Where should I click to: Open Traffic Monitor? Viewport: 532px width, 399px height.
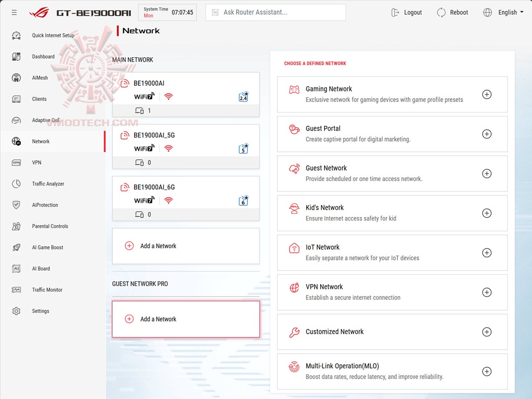47,290
